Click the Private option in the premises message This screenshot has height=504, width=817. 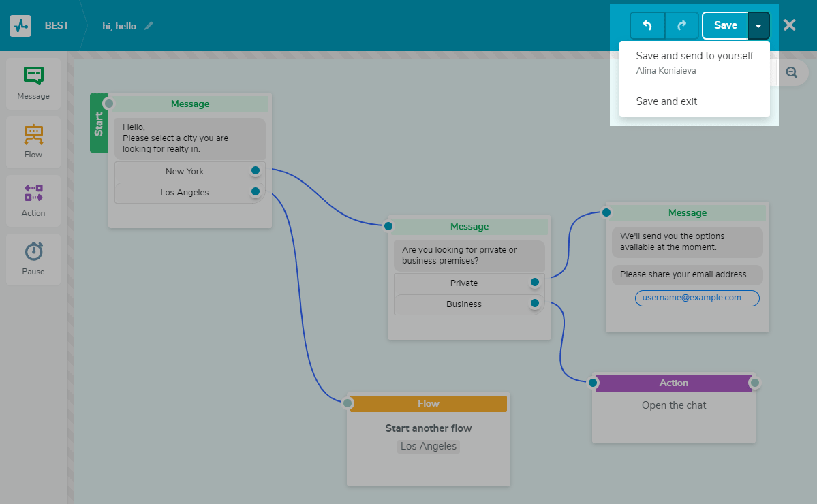(463, 283)
